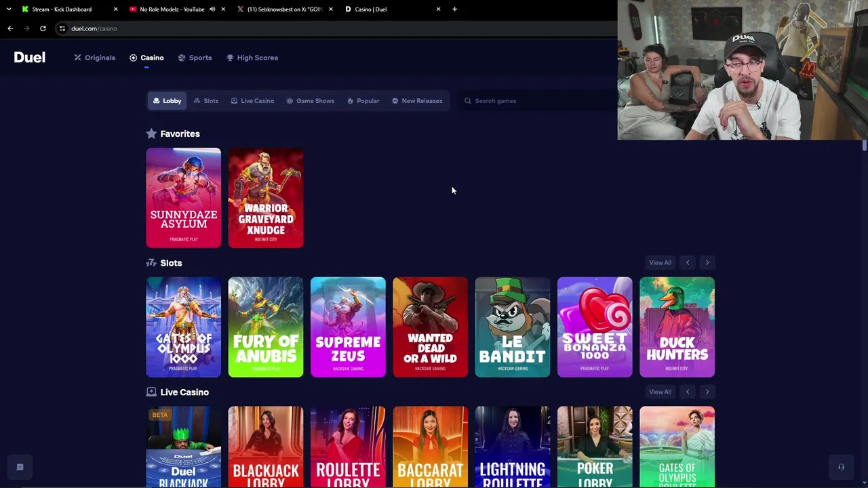Click the Favorites star icon
Image resolution: width=868 pixels, height=488 pixels.
(151, 134)
